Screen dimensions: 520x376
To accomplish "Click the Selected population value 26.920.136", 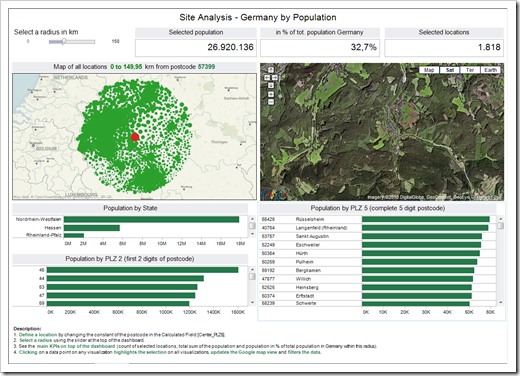I will tap(230, 47).
